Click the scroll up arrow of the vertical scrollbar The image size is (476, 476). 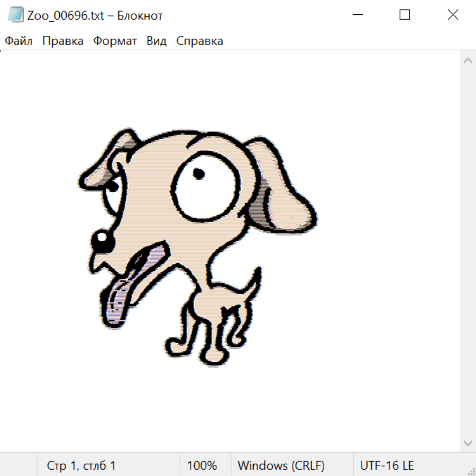tap(468, 60)
